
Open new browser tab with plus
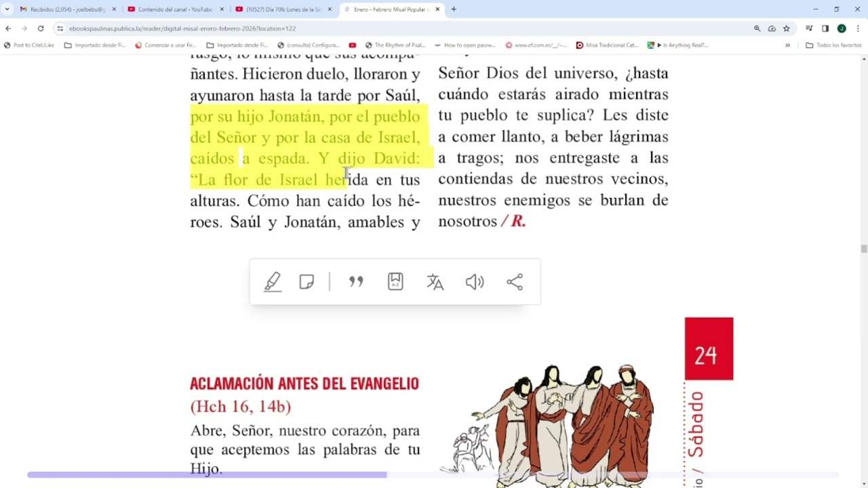click(x=454, y=9)
